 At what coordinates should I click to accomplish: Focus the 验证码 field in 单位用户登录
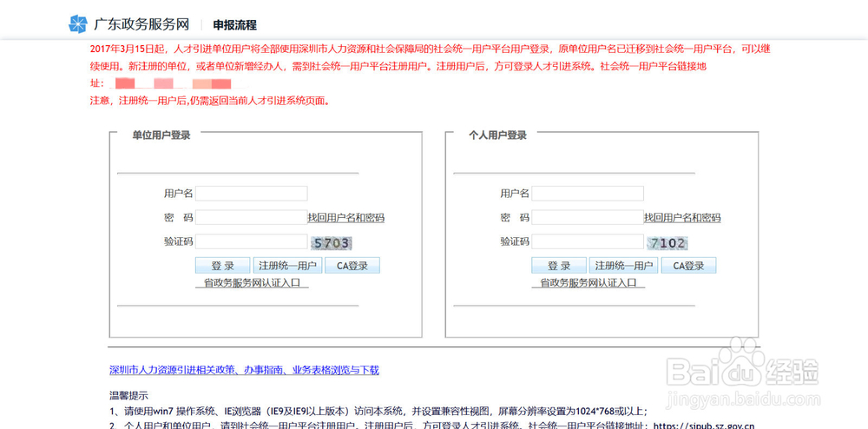(x=252, y=241)
